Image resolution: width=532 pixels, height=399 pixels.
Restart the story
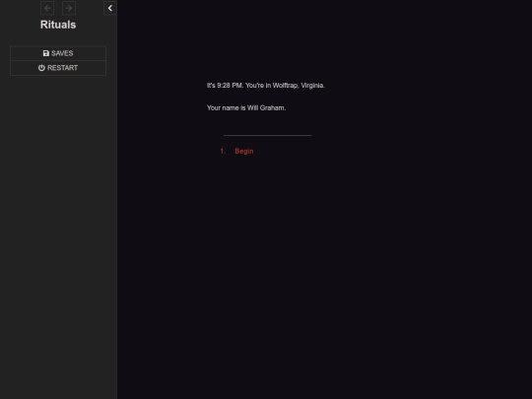(x=58, y=68)
